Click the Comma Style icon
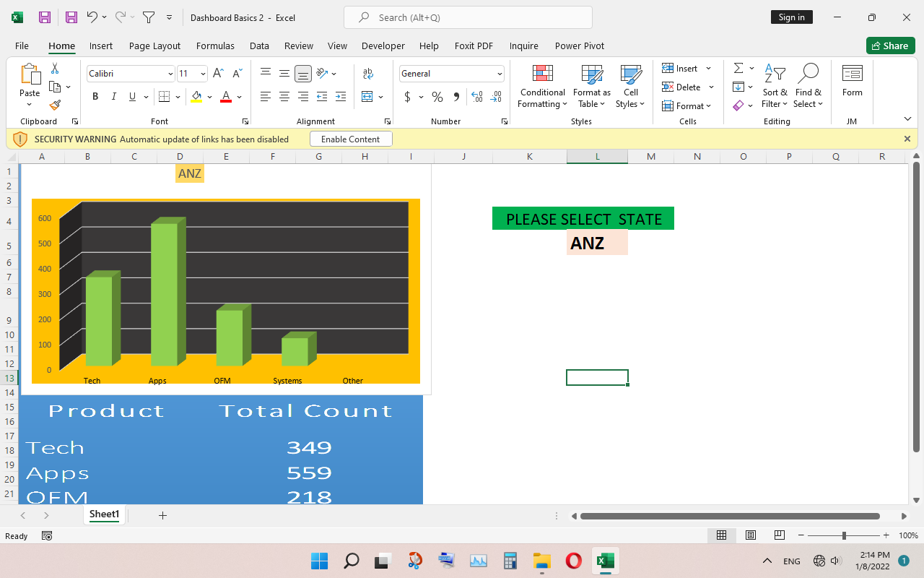This screenshot has height=578, width=924. pos(456,96)
